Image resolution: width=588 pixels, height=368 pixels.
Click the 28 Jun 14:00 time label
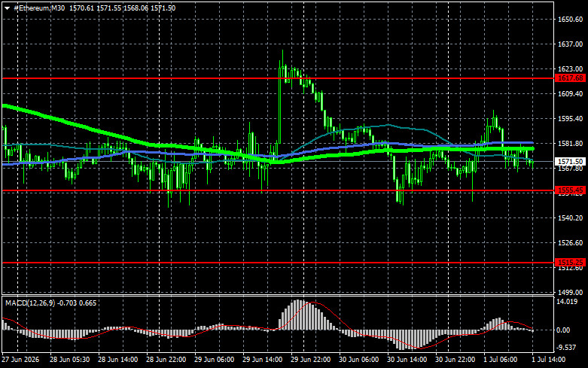point(117,360)
